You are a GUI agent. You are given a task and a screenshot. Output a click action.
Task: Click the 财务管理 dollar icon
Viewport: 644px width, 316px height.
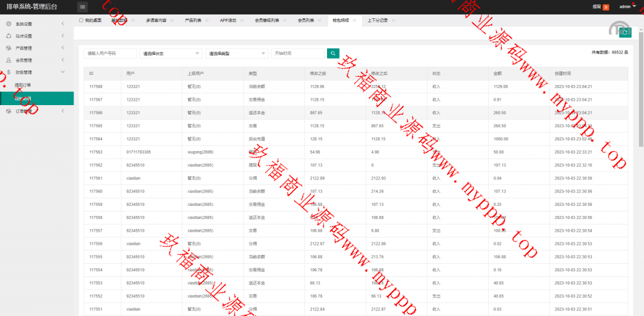(x=9, y=72)
